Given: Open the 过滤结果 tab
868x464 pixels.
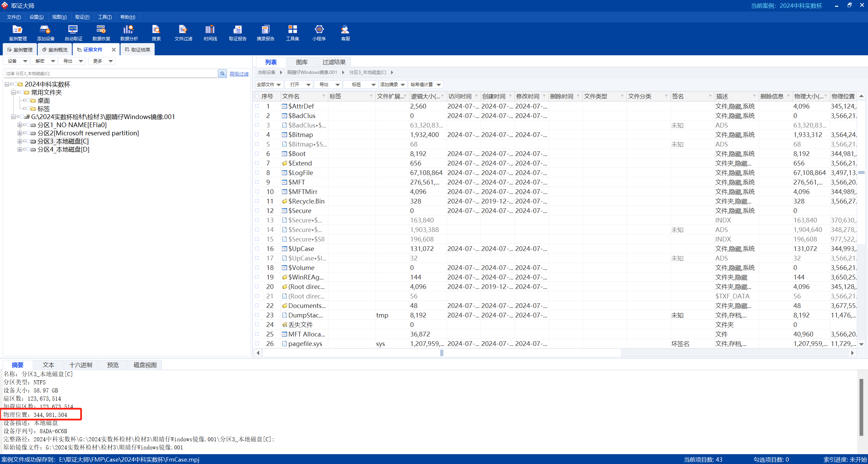Looking at the screenshot, I should [334, 62].
